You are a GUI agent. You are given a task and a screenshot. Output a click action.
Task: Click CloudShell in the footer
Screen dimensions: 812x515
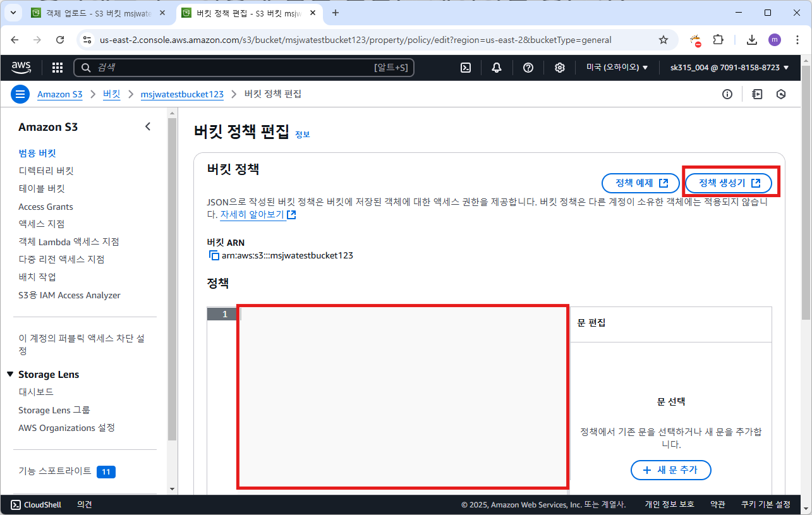coord(36,504)
